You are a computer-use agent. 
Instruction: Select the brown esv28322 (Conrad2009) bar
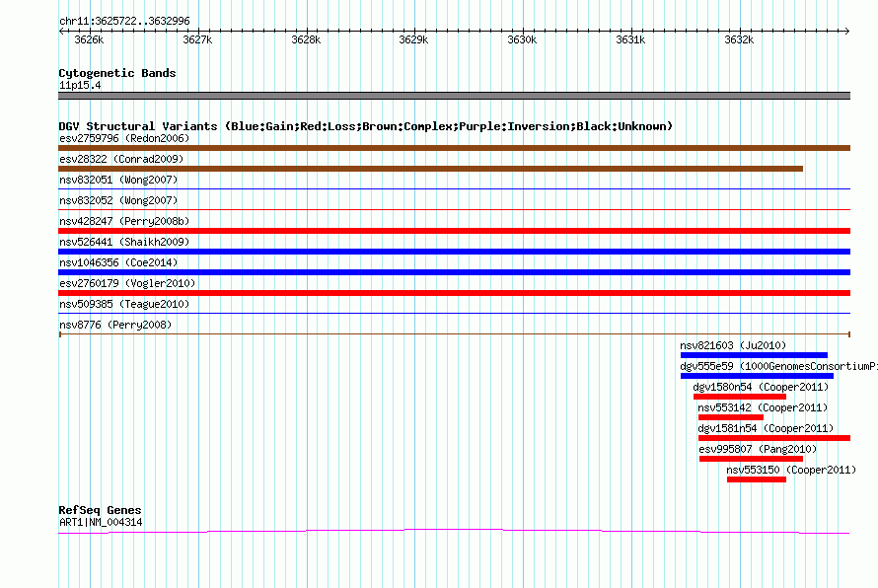430,169
